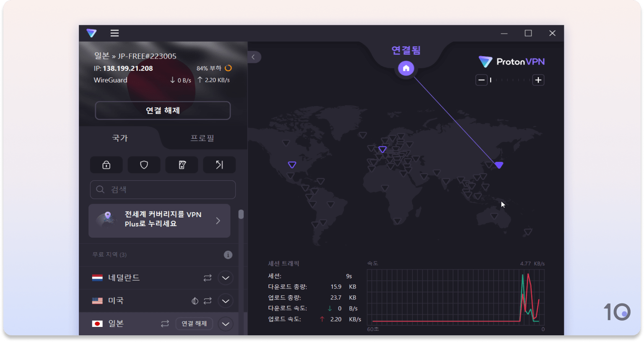Toggle quick-connect arrows on the 미국 row
The height and width of the screenshot is (342, 644).
coord(207,301)
